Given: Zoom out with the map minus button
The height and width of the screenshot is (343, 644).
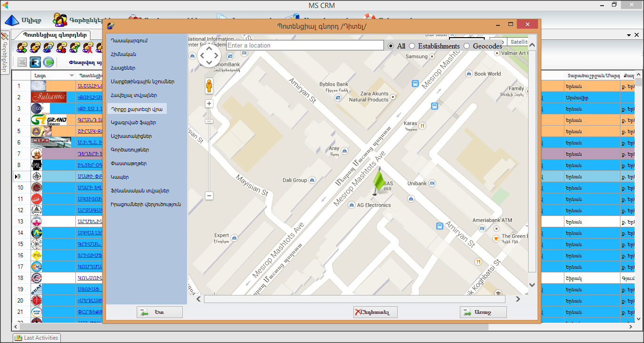Looking at the screenshot, I should (209, 196).
